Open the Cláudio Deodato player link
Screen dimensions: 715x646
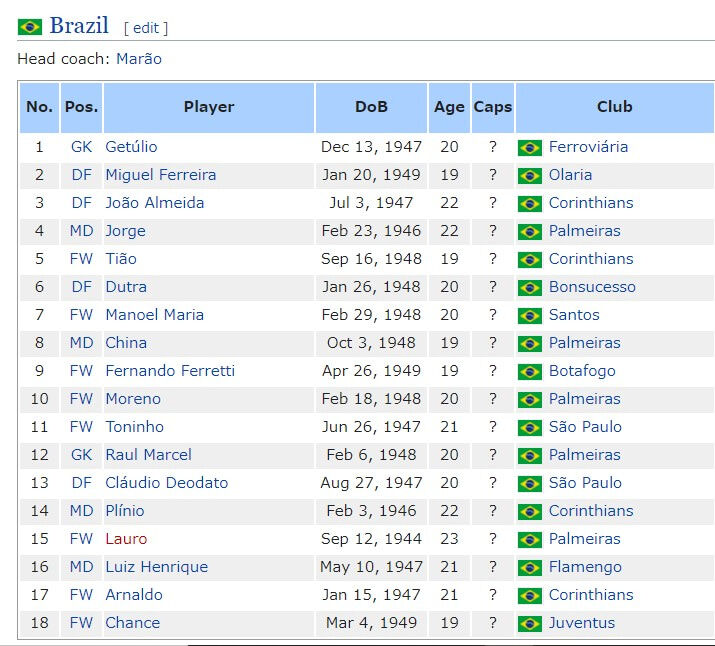[167, 483]
